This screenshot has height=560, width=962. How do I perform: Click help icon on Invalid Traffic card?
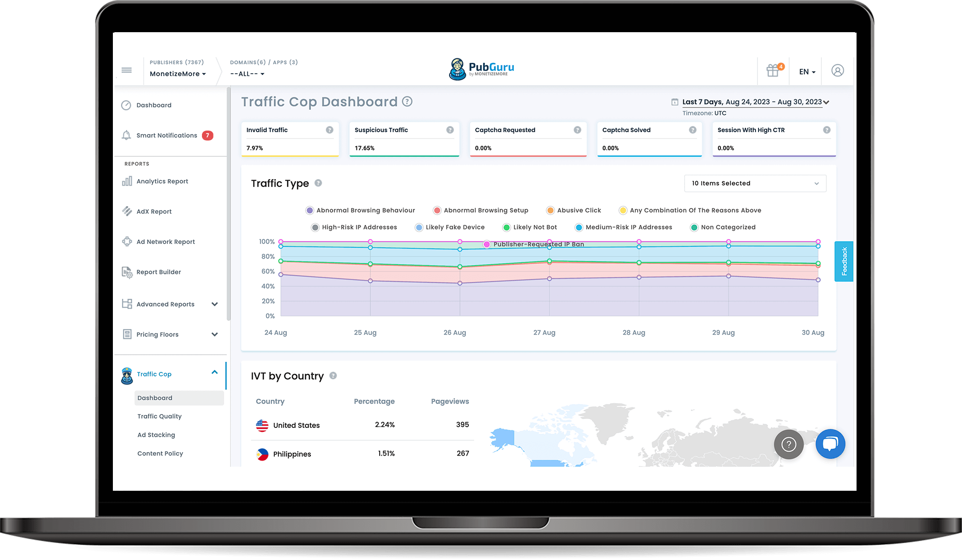tap(329, 130)
